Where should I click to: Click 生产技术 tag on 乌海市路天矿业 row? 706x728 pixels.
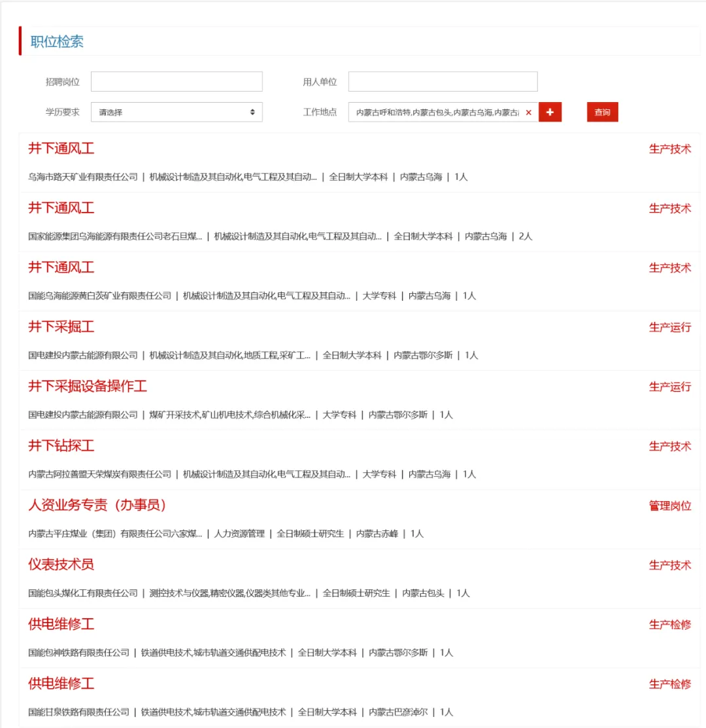pyautogui.click(x=670, y=149)
